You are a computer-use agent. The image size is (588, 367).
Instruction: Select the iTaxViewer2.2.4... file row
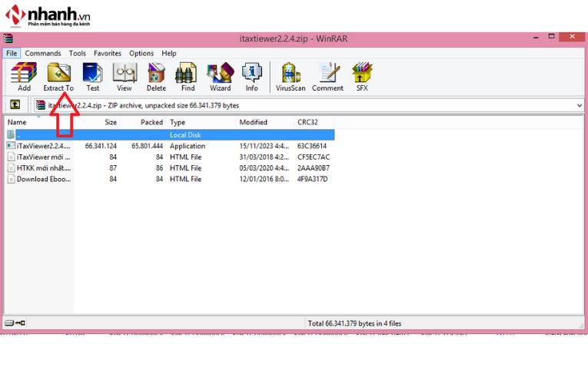[x=170, y=146]
